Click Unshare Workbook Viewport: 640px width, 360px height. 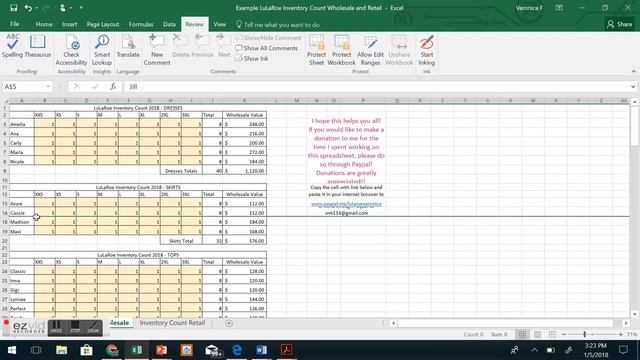click(x=399, y=50)
